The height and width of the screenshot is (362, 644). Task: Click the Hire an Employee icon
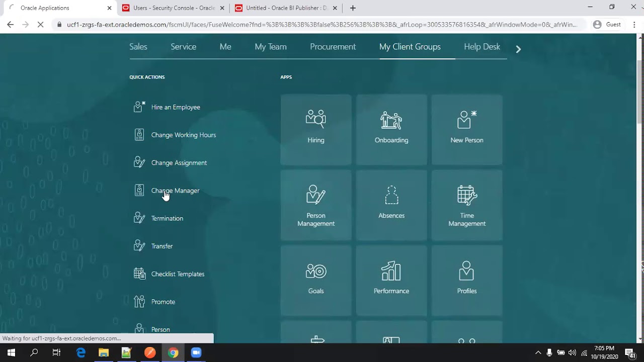point(139,107)
